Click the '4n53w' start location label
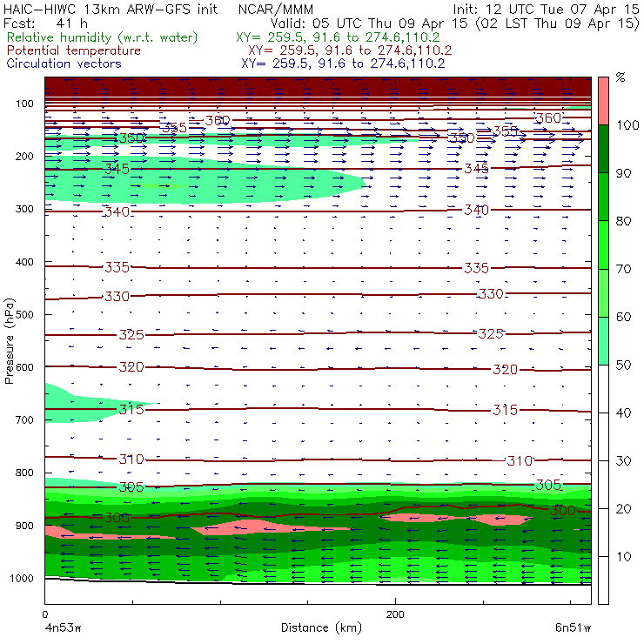This screenshot has width=644, height=644. pyautogui.click(x=63, y=627)
